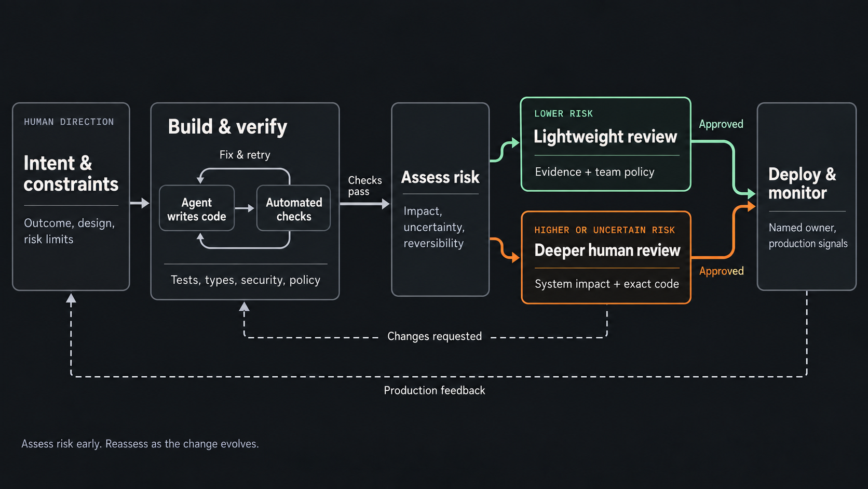Click green arrowhead entering Lightweight review box
Screen dimensions: 868x489
515,143
